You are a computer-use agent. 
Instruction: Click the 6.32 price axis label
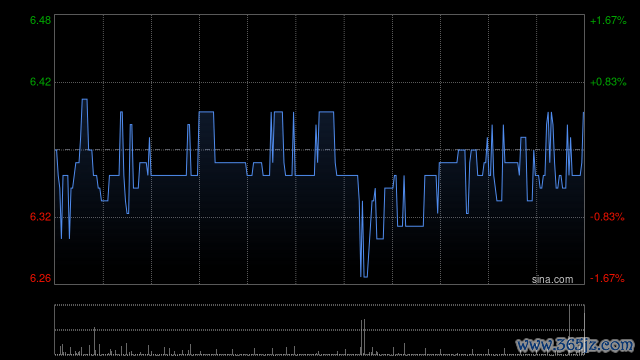[x=40, y=217]
